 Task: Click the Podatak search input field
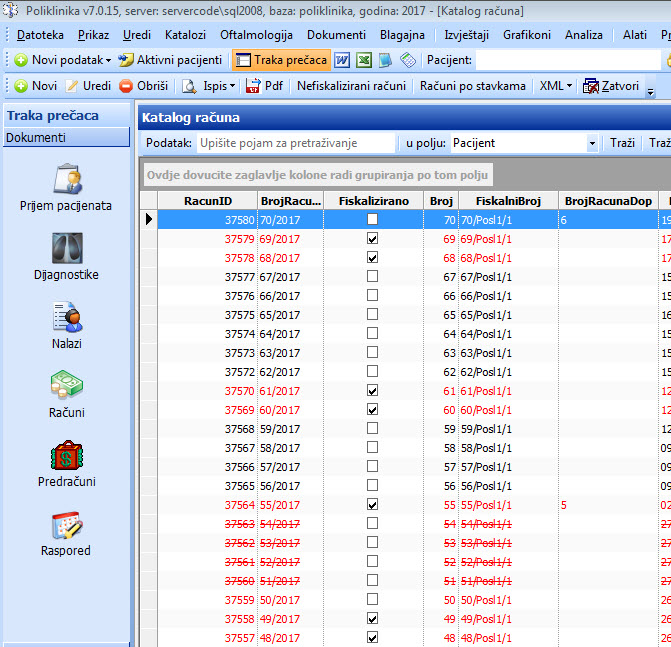(295, 143)
